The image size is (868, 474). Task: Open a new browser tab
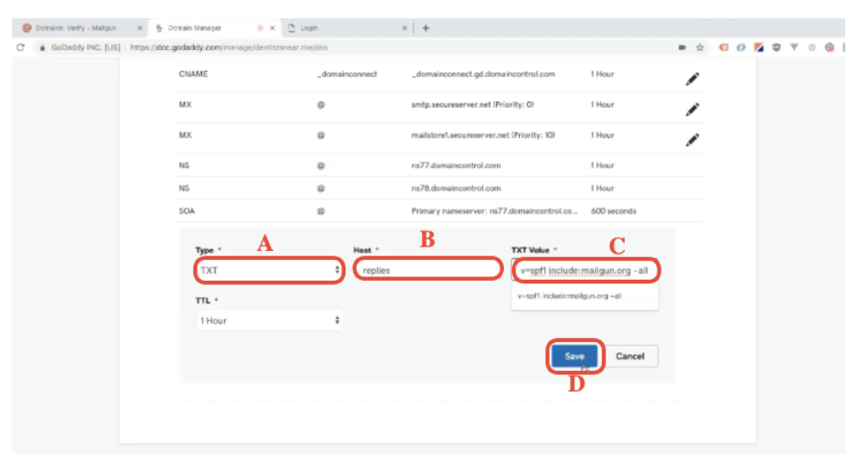coord(426,27)
